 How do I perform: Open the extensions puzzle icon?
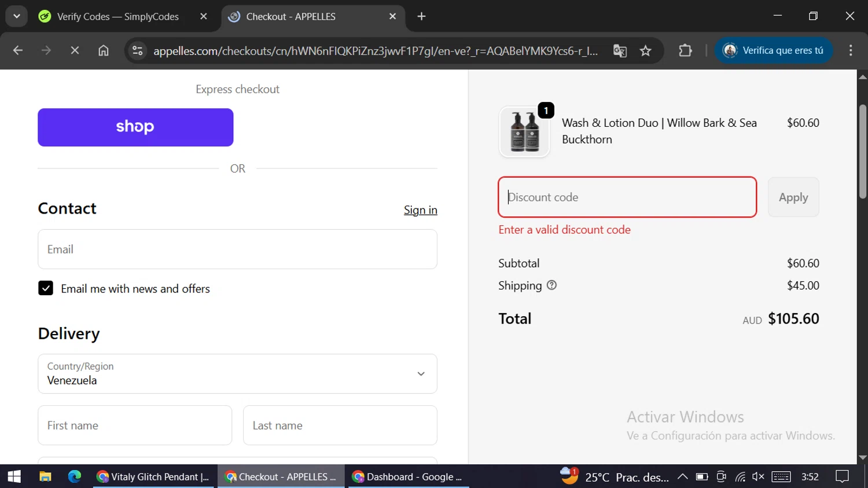click(685, 51)
